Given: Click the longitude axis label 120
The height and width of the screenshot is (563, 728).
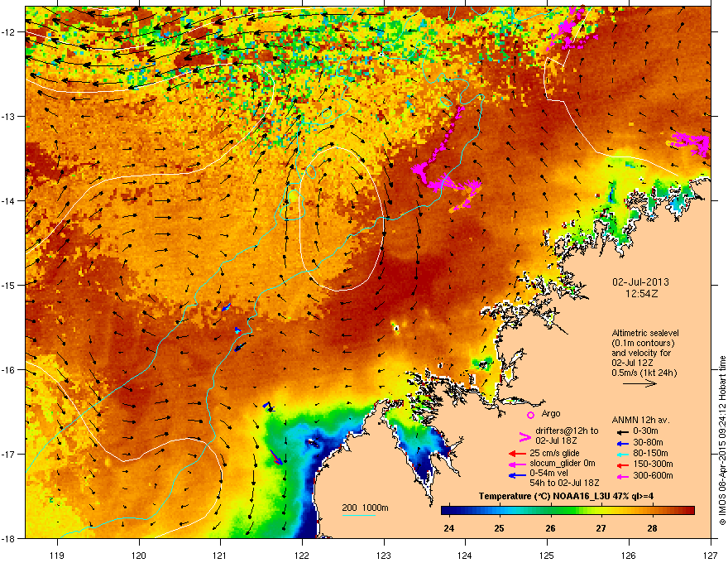Looking at the screenshot, I should pos(139,555).
